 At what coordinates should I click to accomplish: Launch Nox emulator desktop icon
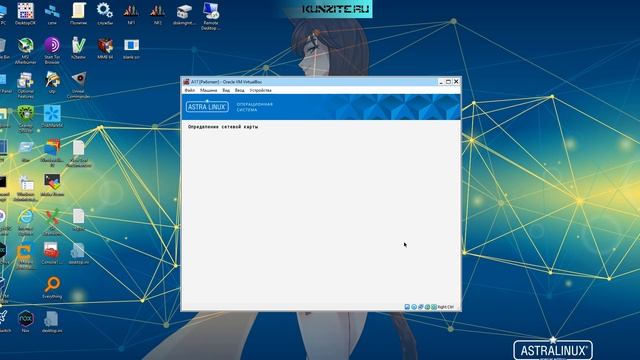25,321
